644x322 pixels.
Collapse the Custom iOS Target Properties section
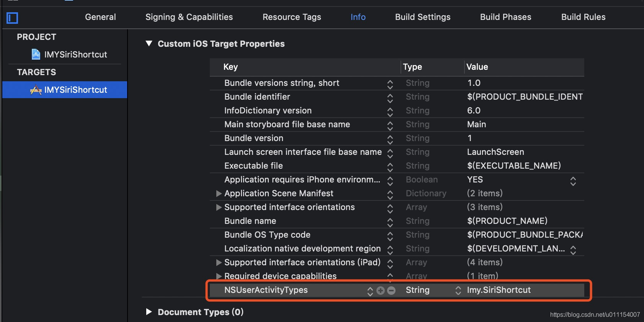click(x=149, y=44)
